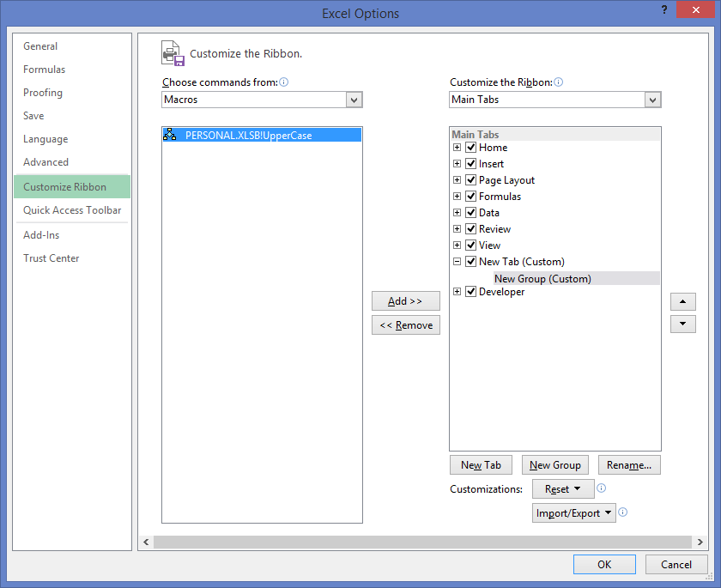The image size is (721, 588).
Task: Click the info icon next to Choose commands from
Action: 284,82
